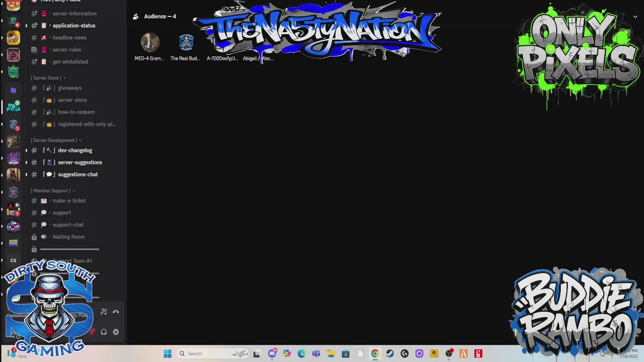This screenshot has height=362, width=644.
Task: Open the Windows Start menu
Action: tap(168, 354)
